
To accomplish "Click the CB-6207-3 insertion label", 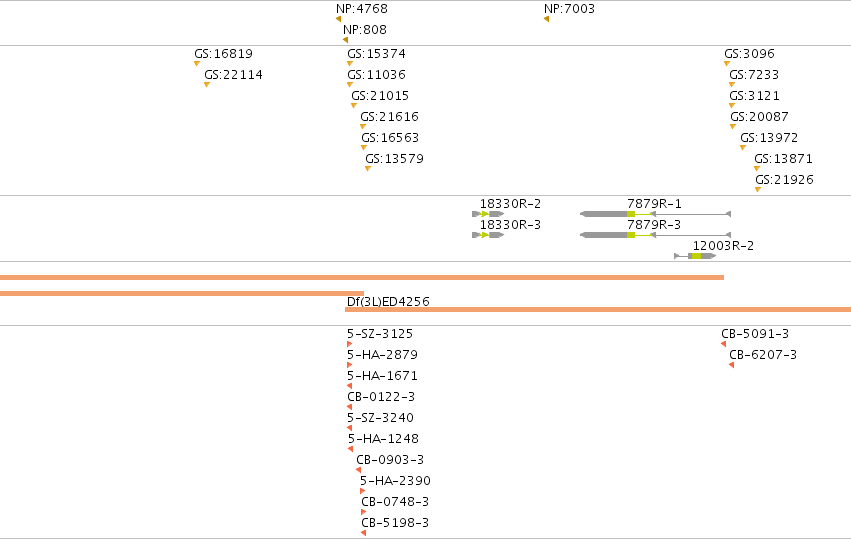I will coord(763,355).
